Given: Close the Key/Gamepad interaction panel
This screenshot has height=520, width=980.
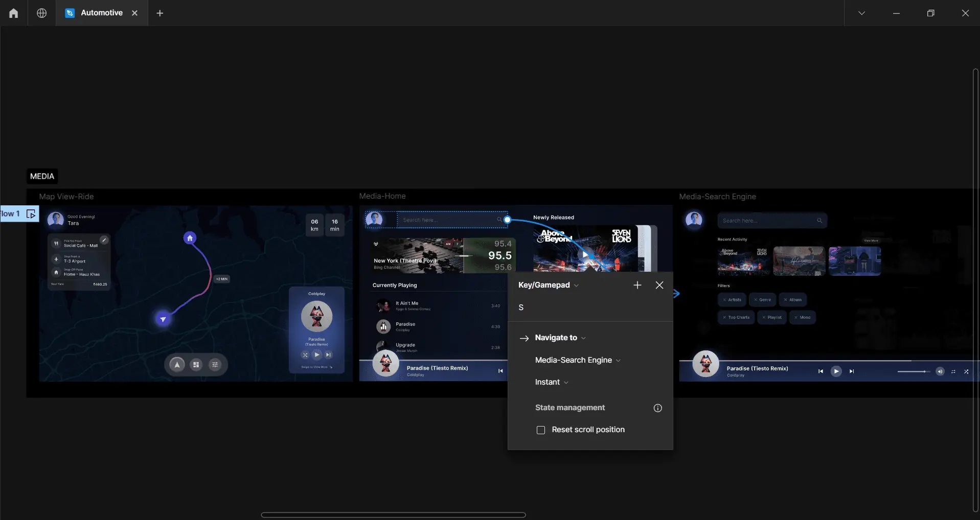Looking at the screenshot, I should [659, 285].
